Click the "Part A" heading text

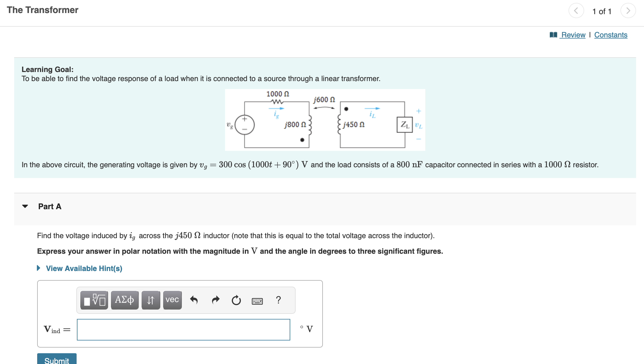coord(50,206)
